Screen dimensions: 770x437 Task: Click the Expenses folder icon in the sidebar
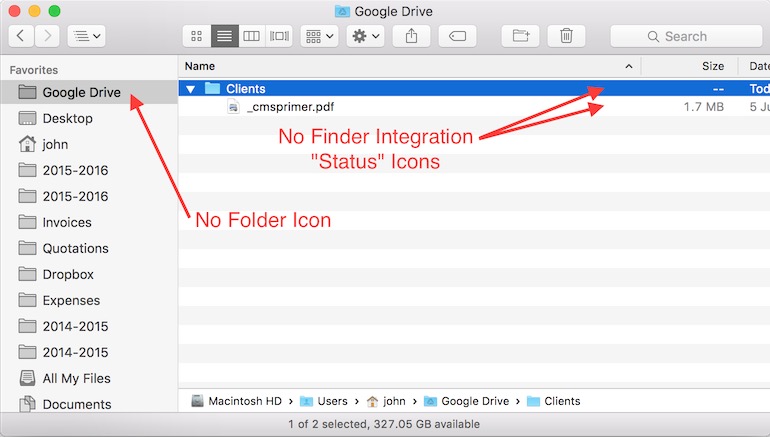coord(27,300)
